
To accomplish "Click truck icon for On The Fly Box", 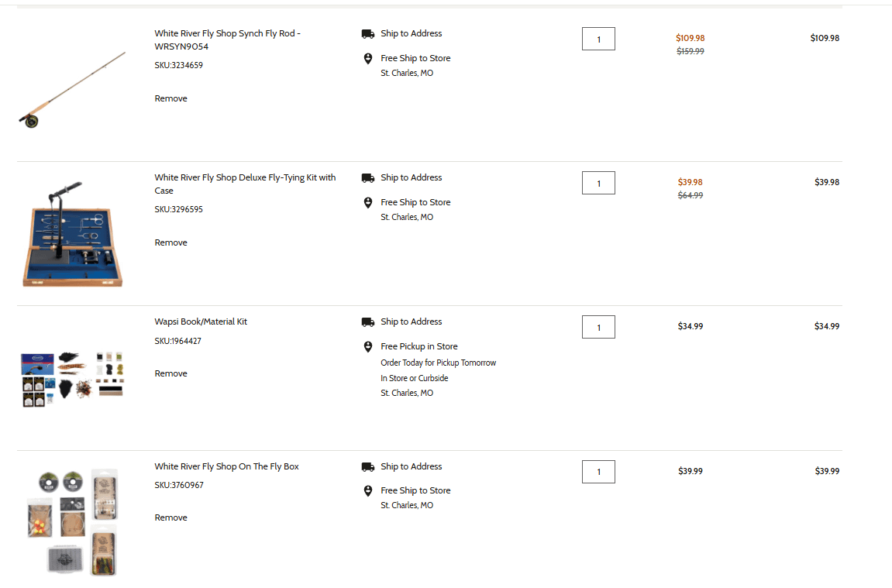I will [368, 467].
